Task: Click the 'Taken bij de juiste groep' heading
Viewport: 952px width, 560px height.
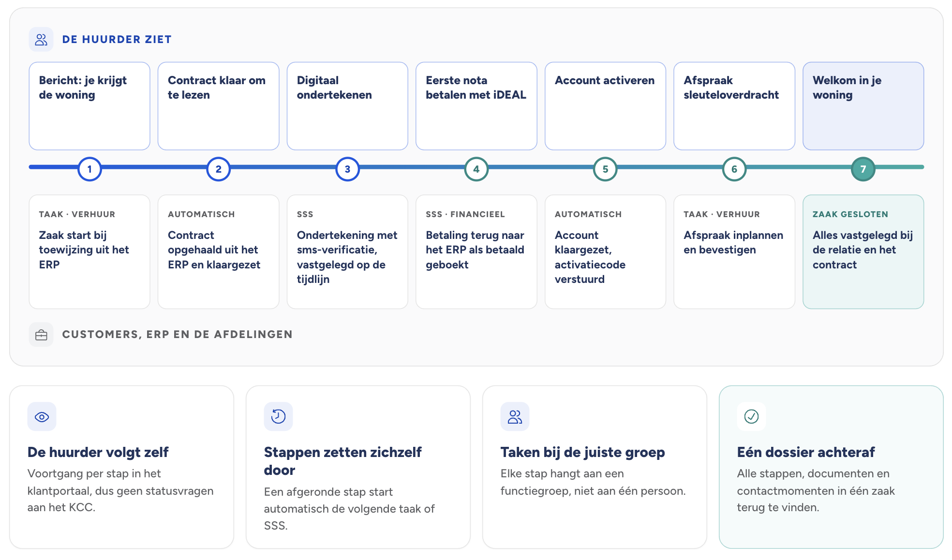Action: 582,452
